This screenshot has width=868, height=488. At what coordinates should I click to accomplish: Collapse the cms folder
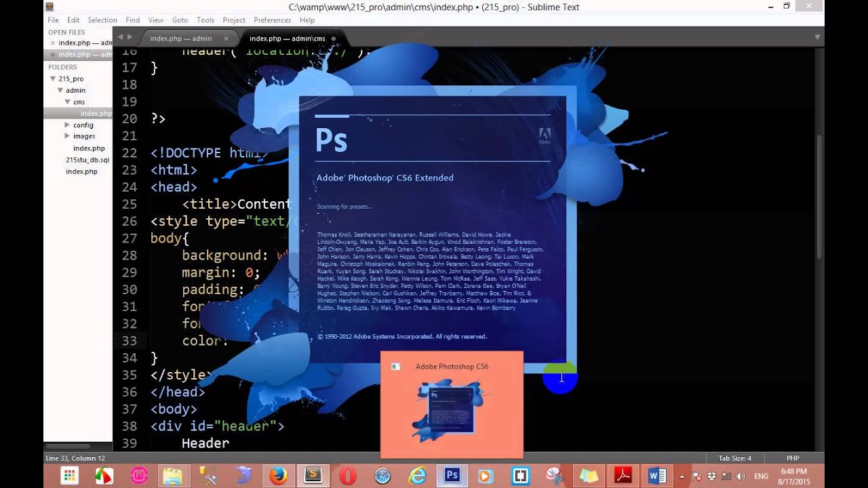(x=67, y=102)
